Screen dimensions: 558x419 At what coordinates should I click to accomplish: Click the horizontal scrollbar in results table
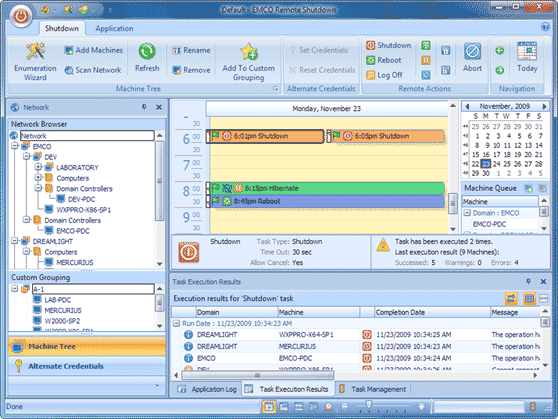pyautogui.click(x=258, y=375)
